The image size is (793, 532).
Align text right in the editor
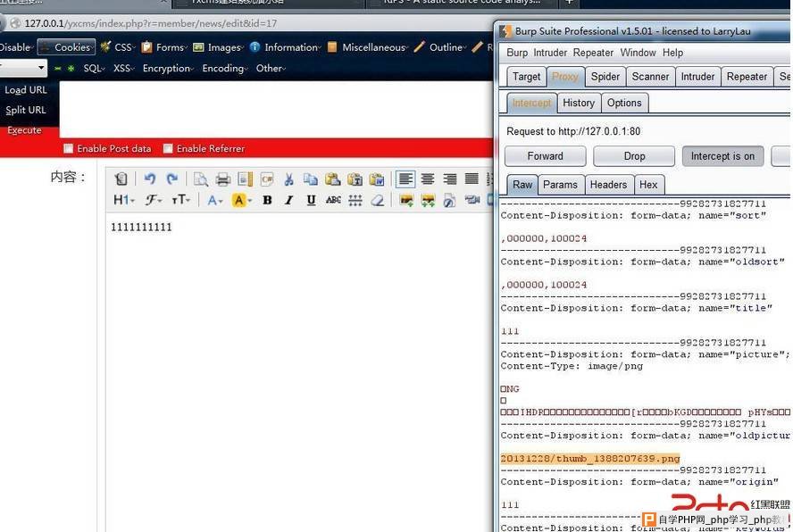click(449, 179)
